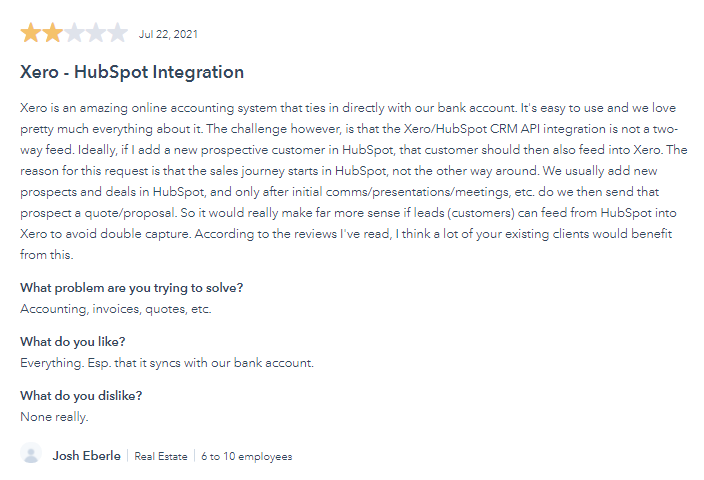Click the 'None really.' answer text

pos(54,417)
